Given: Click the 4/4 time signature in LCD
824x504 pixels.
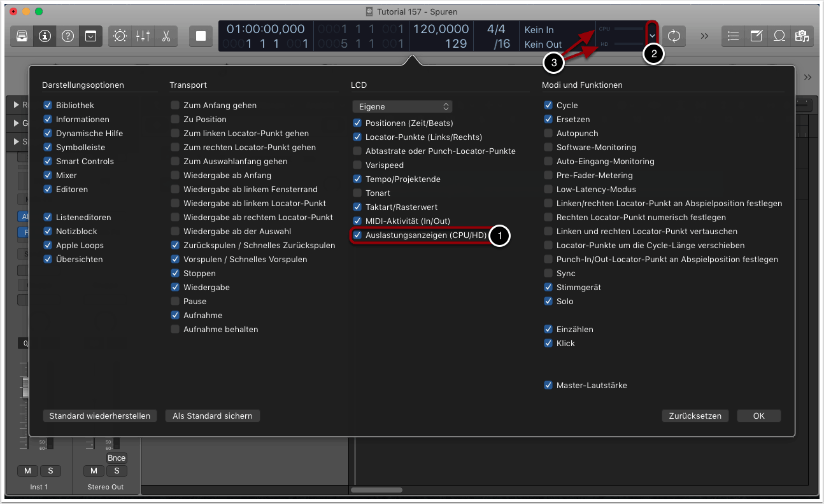Looking at the screenshot, I should (496, 29).
